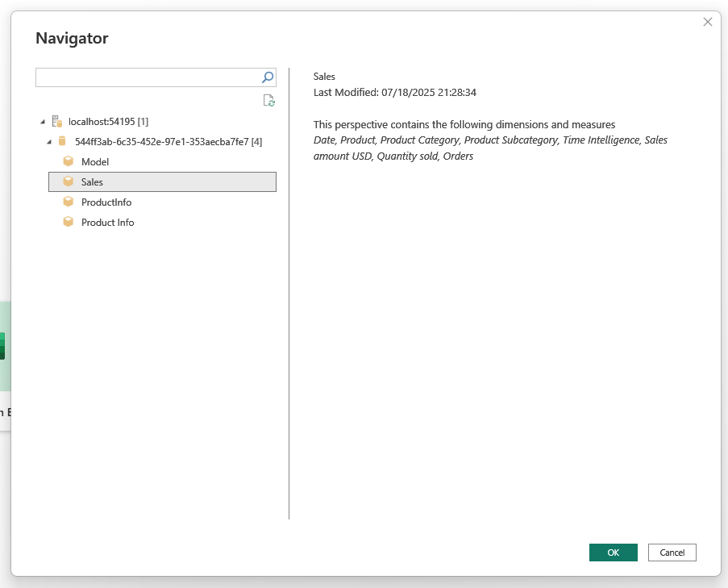
Task: Select the 544ff3ab-6c35 database label
Action: pos(168,142)
